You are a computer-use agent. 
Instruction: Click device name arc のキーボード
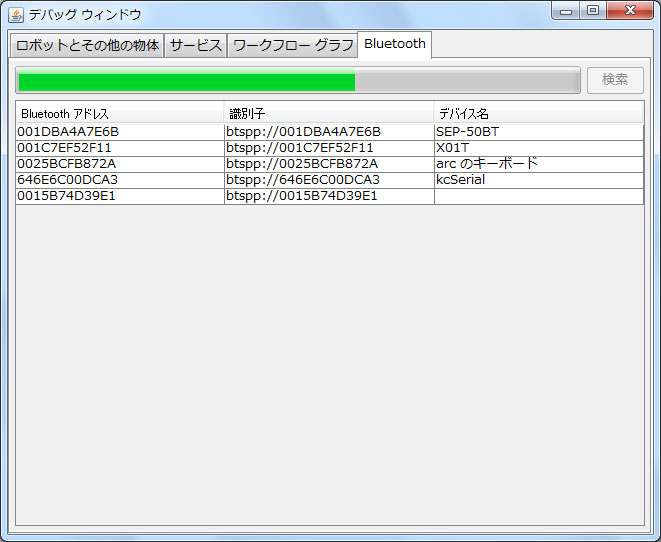(x=486, y=164)
